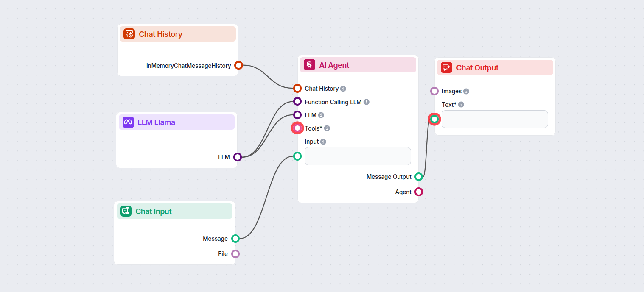Click the Chat Output node icon

click(446, 68)
